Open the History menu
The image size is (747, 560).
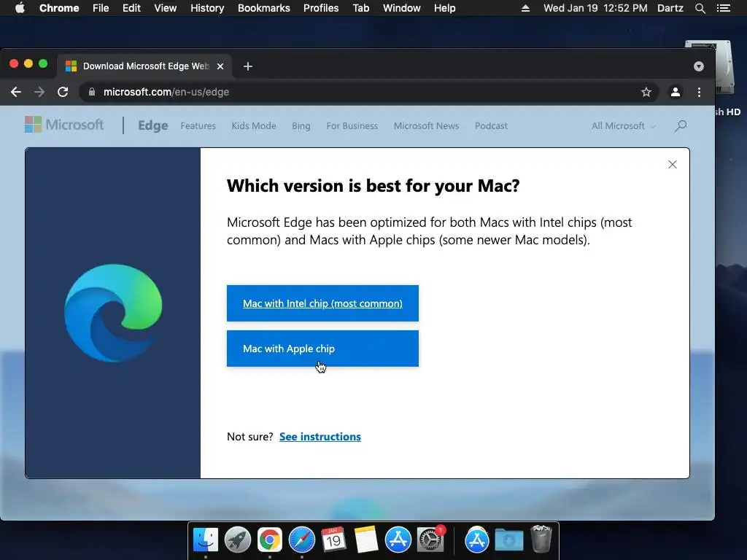pos(207,8)
